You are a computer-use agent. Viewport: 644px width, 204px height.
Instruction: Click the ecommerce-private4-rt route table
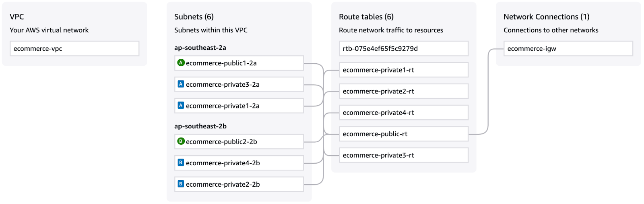pos(403,113)
